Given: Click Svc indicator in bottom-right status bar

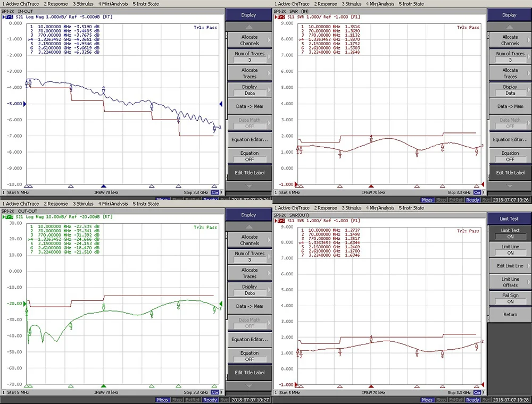Looking at the screenshot, I should pyautogui.click(x=486, y=400).
